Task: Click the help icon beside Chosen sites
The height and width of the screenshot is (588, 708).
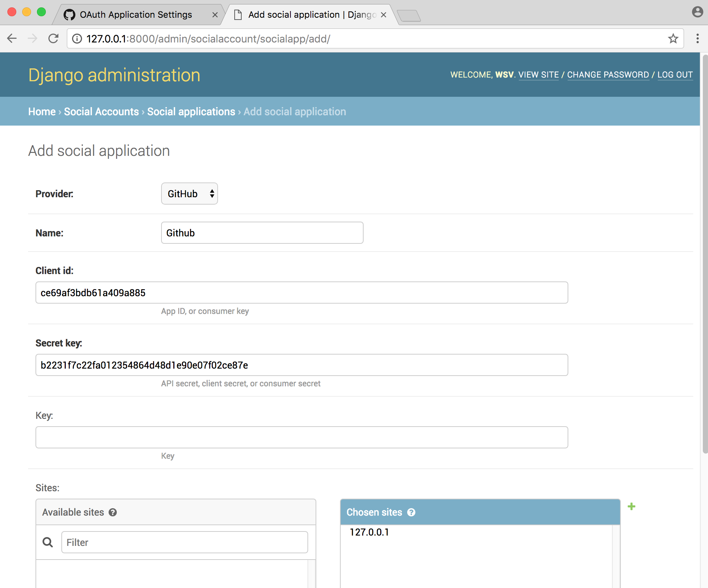Action: [x=411, y=512]
